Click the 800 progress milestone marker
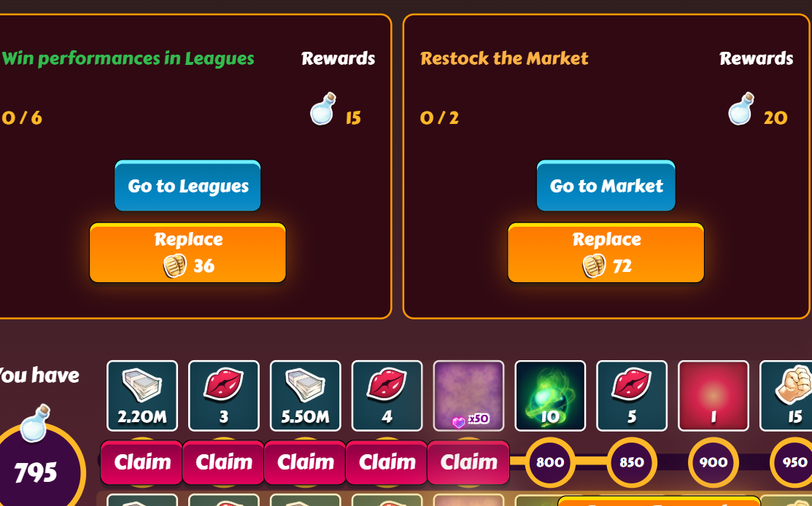This screenshot has width=812, height=506. [x=550, y=462]
